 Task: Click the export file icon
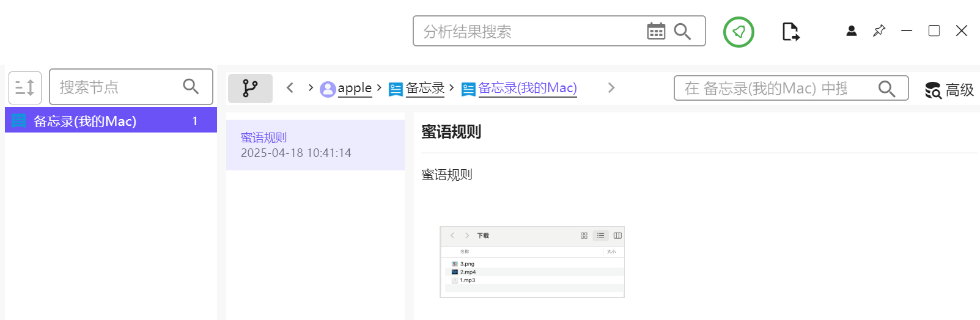click(790, 32)
